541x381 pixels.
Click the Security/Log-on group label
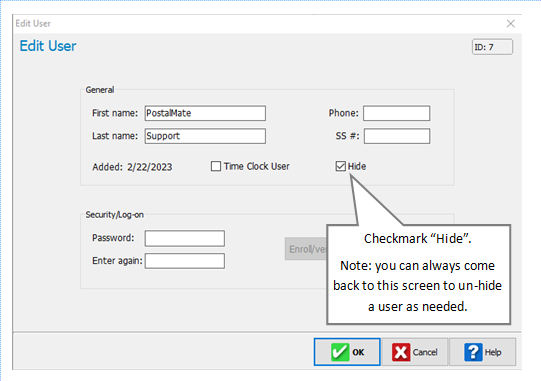click(115, 215)
